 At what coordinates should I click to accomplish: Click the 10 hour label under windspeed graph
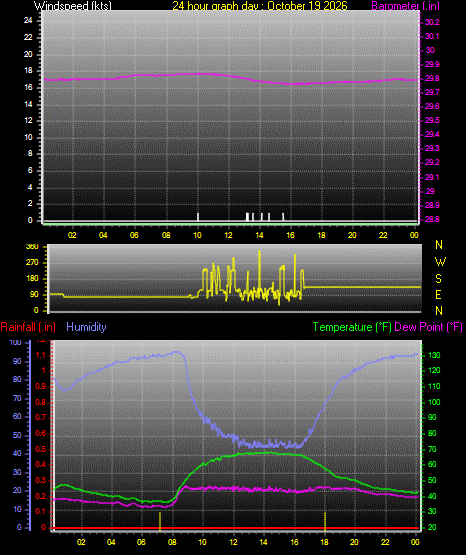(197, 235)
